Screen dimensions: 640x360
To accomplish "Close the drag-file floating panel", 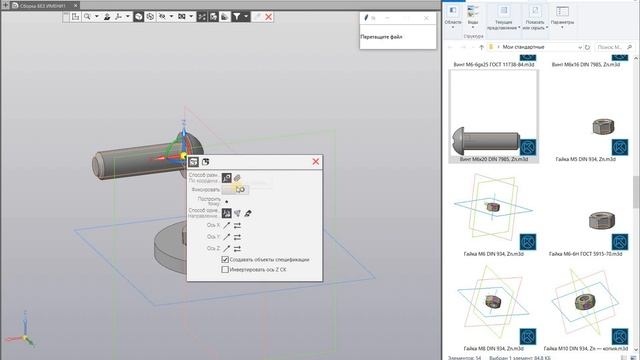I will pyautogui.click(x=426, y=18).
